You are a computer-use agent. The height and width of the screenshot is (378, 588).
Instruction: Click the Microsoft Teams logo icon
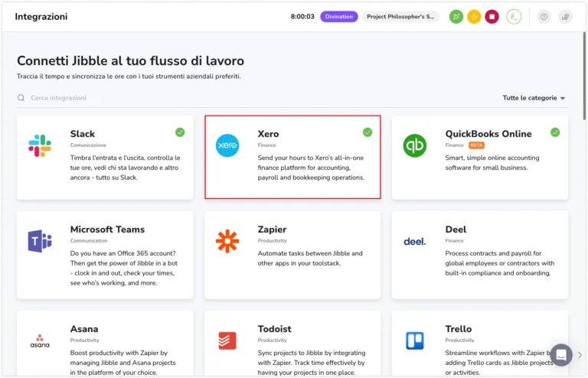[40, 241]
